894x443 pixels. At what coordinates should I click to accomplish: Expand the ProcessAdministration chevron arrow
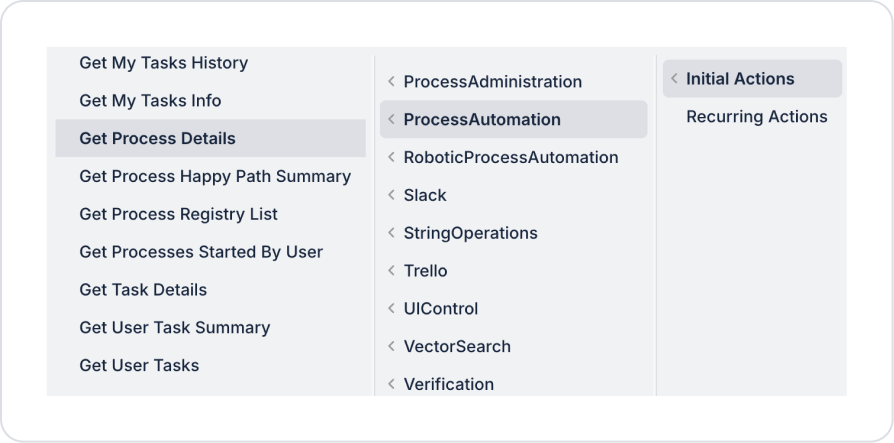[391, 82]
